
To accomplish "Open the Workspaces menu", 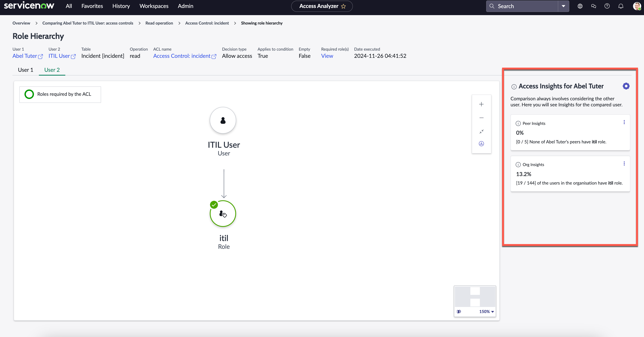I will 154,6.
